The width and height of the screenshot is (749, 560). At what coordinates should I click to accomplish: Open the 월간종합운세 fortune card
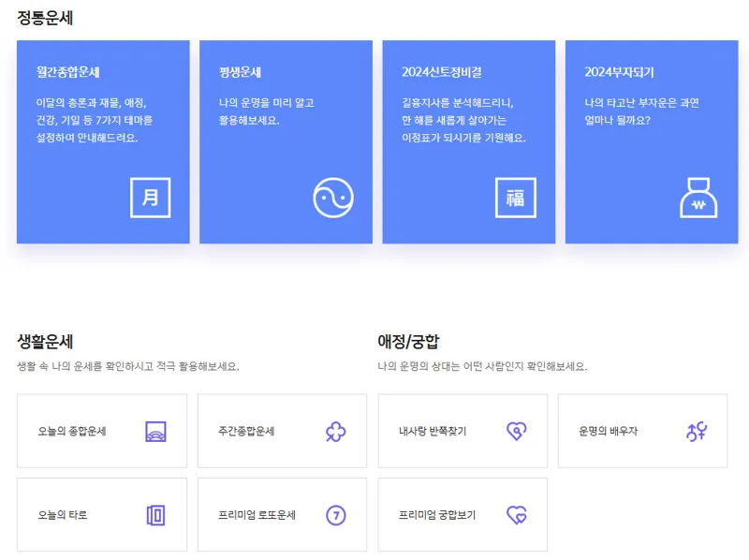tap(104, 140)
